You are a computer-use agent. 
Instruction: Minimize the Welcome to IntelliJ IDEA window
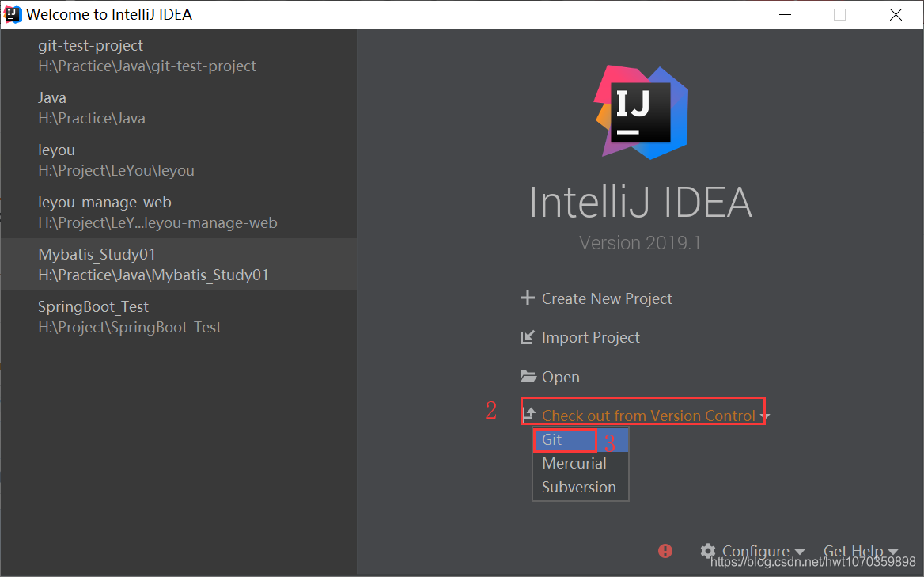pyautogui.click(x=785, y=15)
